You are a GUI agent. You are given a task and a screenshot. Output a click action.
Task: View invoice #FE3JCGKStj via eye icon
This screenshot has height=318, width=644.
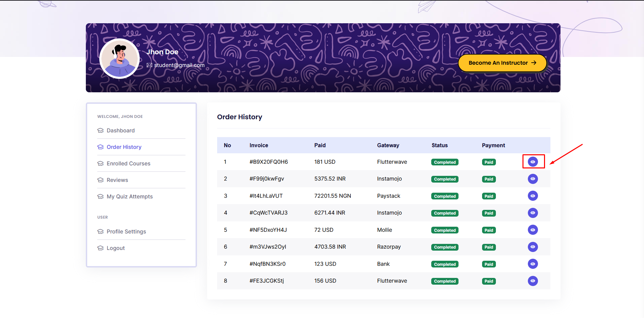pyautogui.click(x=533, y=281)
